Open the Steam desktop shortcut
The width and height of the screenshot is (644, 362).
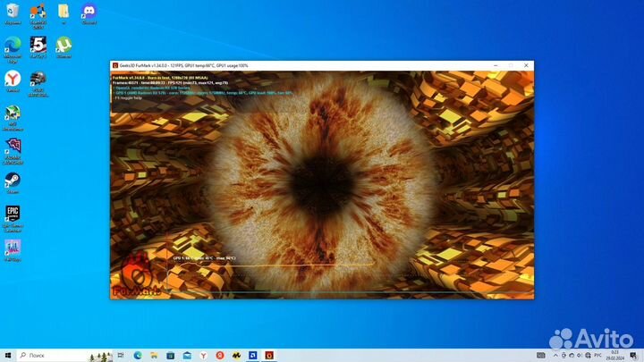13,180
